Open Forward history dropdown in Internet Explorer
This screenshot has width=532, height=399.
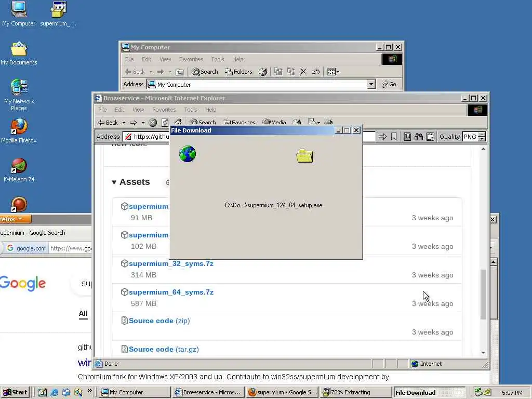(143, 123)
